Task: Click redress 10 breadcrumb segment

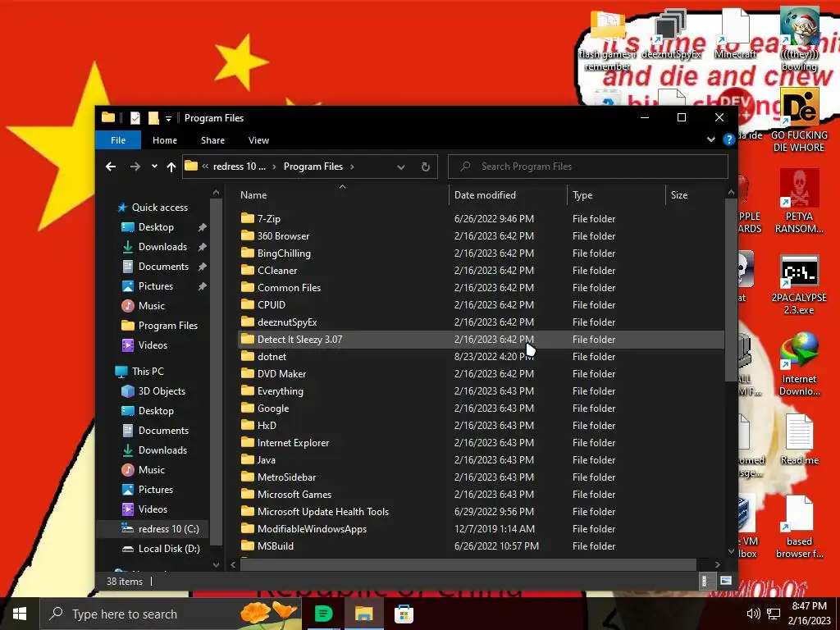Action: [239, 167]
